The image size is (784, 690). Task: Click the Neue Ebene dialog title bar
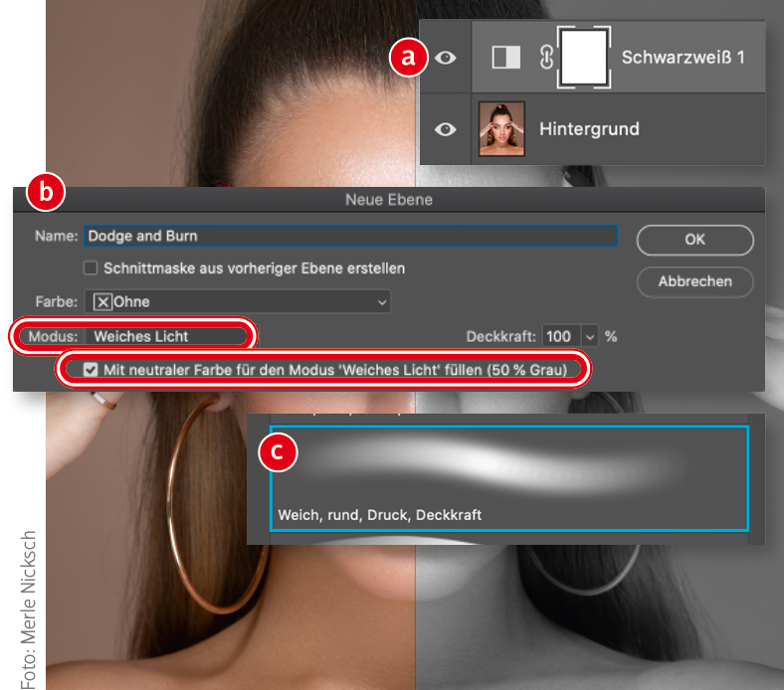coord(389,200)
